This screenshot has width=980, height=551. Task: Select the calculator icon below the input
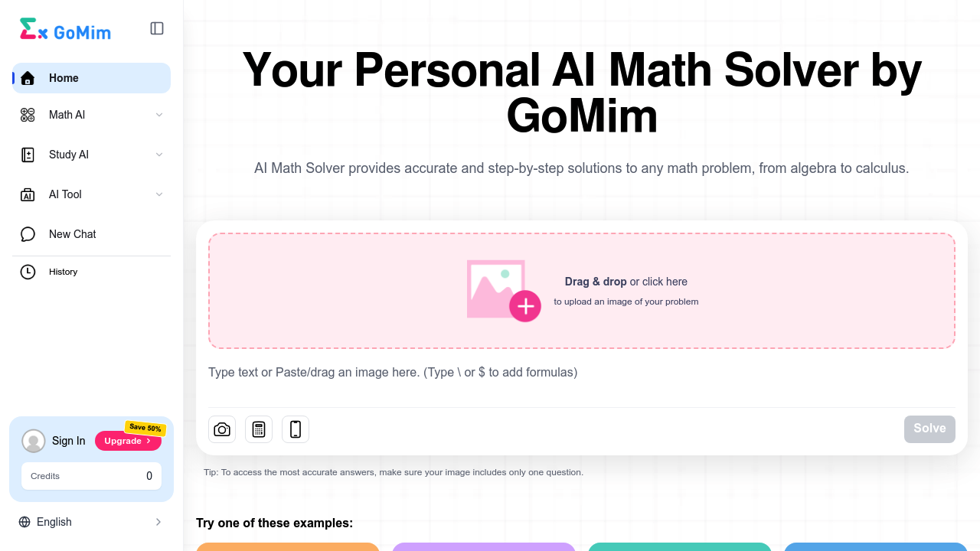(x=259, y=429)
